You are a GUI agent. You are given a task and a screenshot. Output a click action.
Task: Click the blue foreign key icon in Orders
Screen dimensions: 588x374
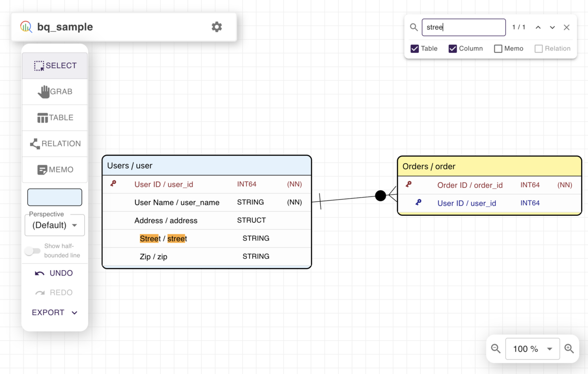tap(418, 202)
